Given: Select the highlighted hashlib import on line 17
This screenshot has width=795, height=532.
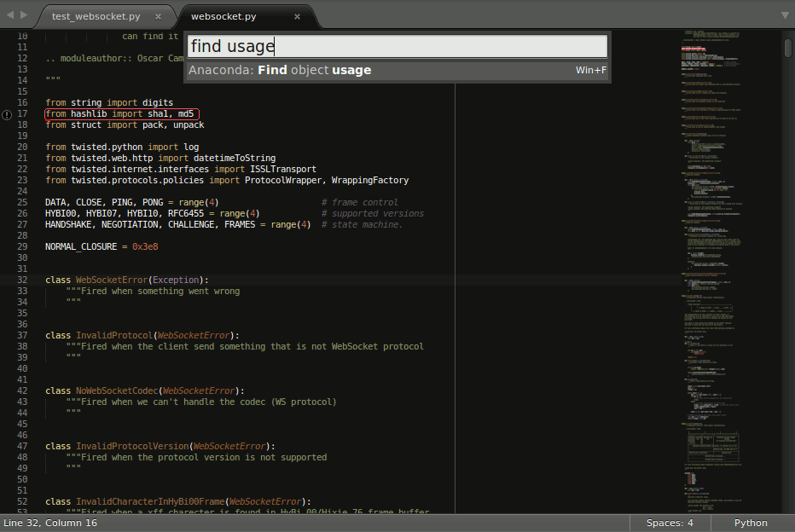Looking at the screenshot, I should (121, 113).
